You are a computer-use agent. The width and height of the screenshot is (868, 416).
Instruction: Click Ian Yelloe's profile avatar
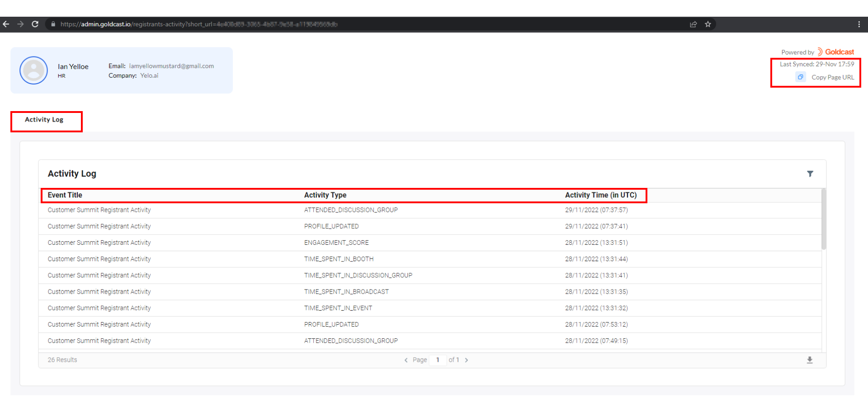click(33, 70)
